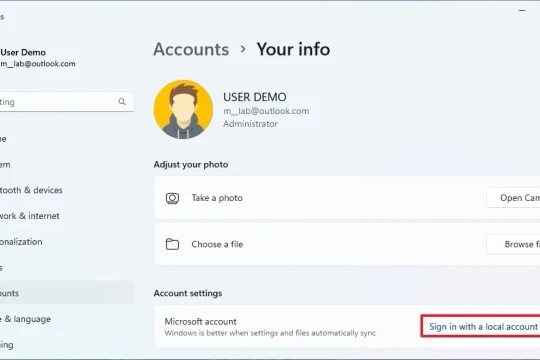
Task: Select the Accounts item in the sidebar
Action: pyautogui.click(x=66, y=293)
